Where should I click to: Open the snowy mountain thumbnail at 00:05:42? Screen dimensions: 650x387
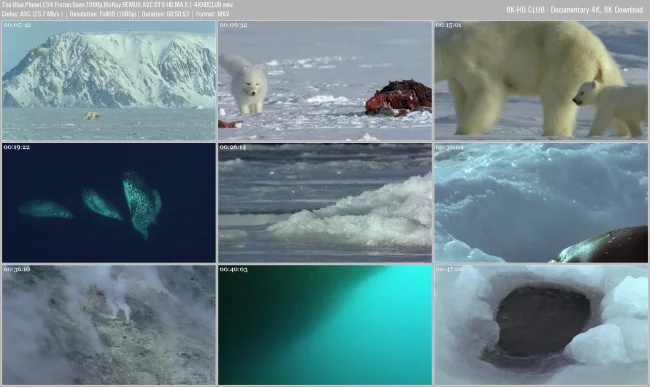click(109, 81)
